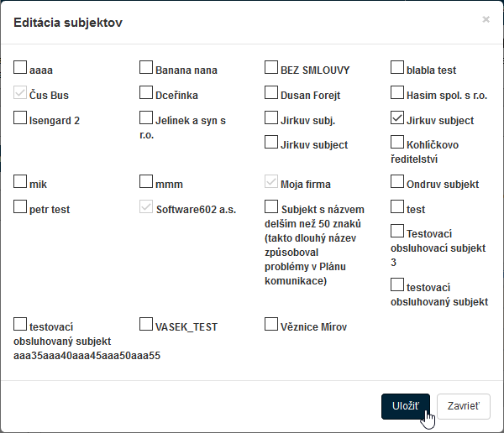The width and height of the screenshot is (504, 433).
Task: Check the aaaa checkbox
Action: coord(20,68)
